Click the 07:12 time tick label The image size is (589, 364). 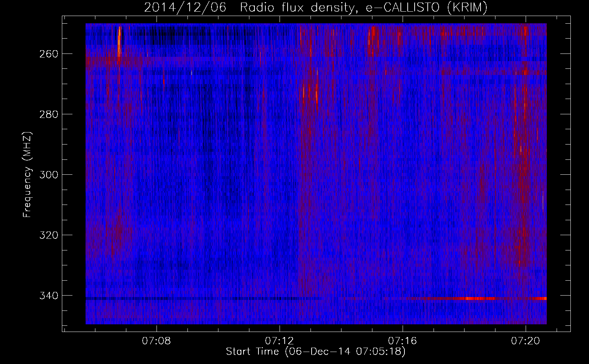click(x=280, y=341)
